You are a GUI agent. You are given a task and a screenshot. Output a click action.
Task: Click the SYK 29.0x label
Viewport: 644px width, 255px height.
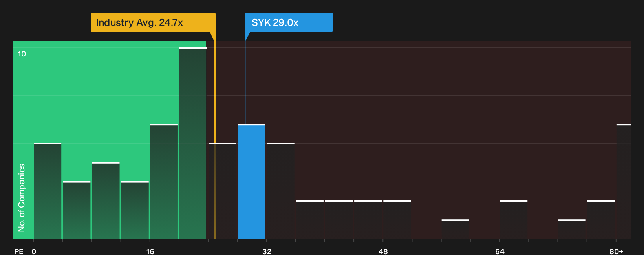(288, 22)
